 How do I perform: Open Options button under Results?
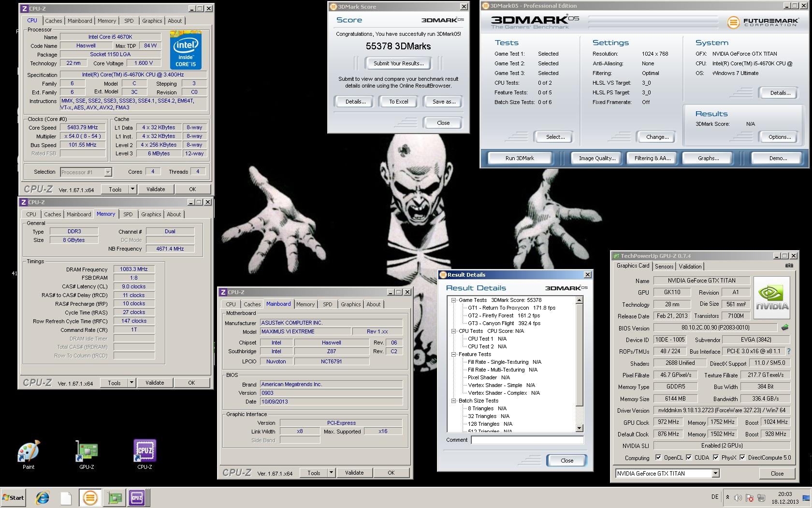[780, 137]
